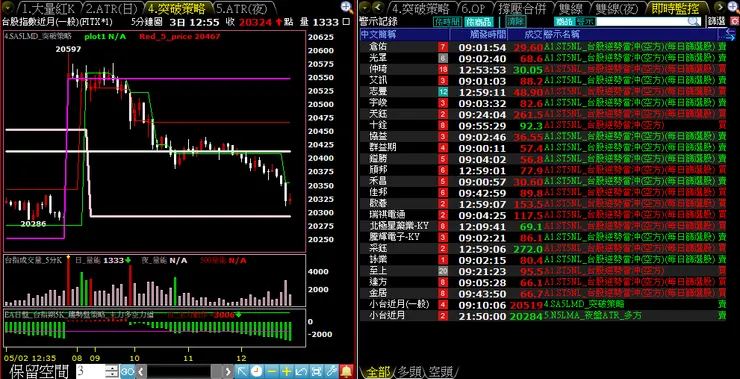Screen dimensions: 740x379
Task: Click trigger time 09:55:29 for 十銓
Action: pyautogui.click(x=482, y=126)
